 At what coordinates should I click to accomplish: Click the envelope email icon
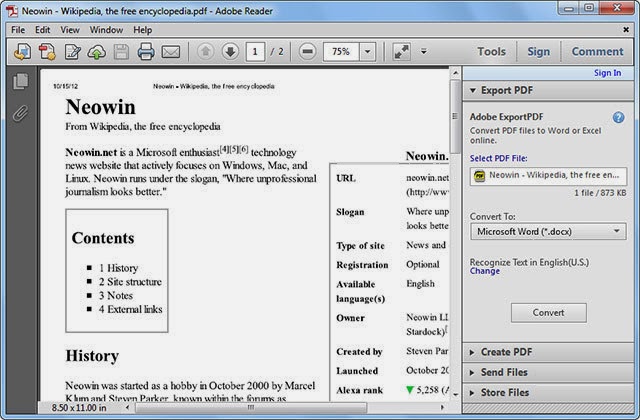(171, 52)
